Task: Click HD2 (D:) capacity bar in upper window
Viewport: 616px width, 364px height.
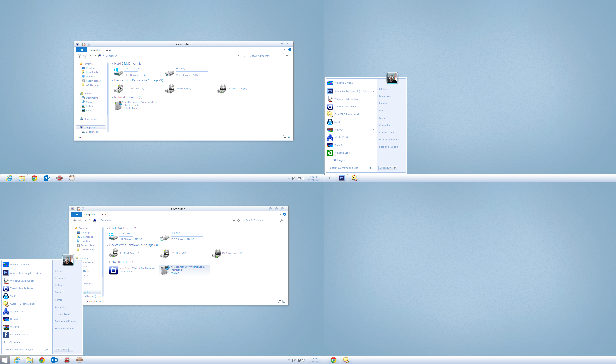Action: click(x=192, y=72)
